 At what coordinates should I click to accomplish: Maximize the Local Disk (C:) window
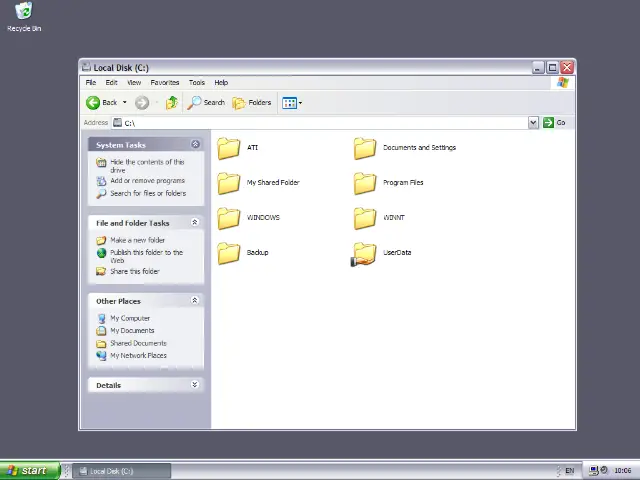(552, 67)
